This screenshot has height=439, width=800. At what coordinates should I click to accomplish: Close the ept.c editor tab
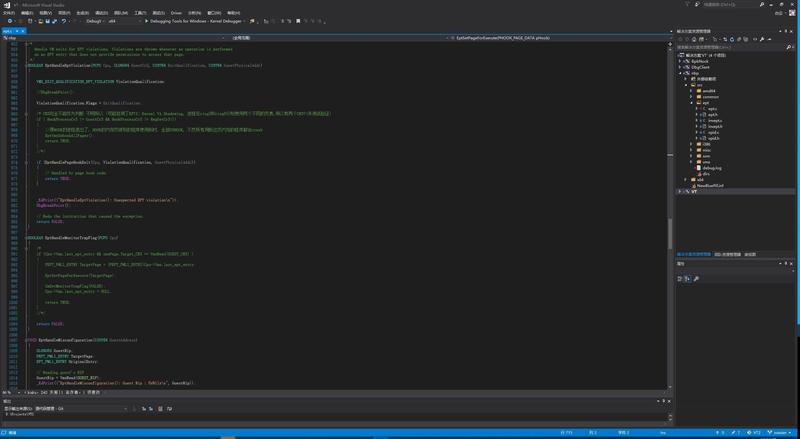coord(22,31)
